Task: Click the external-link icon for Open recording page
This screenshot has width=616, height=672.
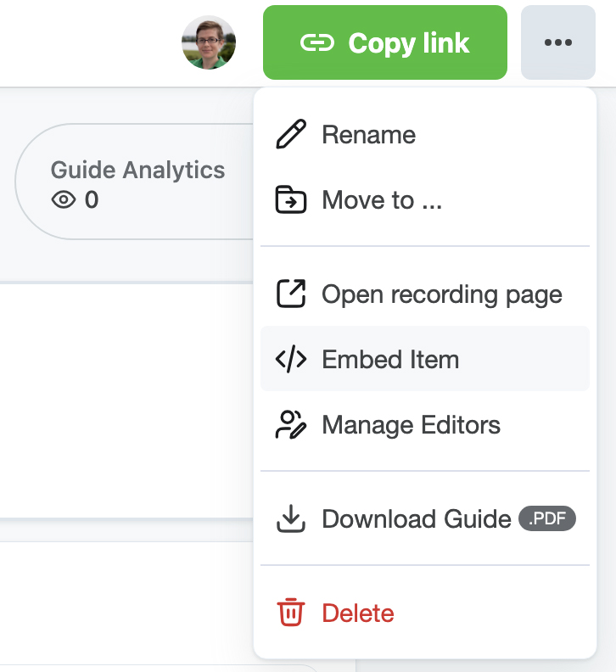Action: pos(291,294)
